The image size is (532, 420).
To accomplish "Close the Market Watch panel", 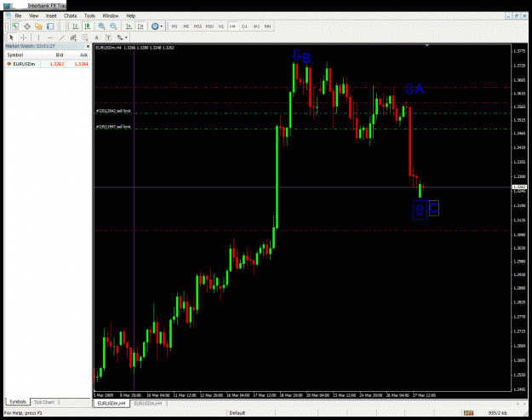I will 88,46.
